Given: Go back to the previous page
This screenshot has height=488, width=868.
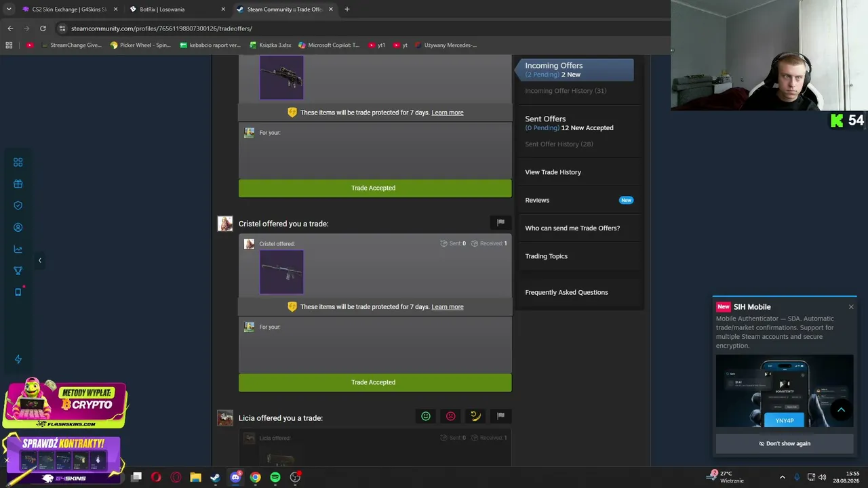Looking at the screenshot, I should pyautogui.click(x=10, y=28).
